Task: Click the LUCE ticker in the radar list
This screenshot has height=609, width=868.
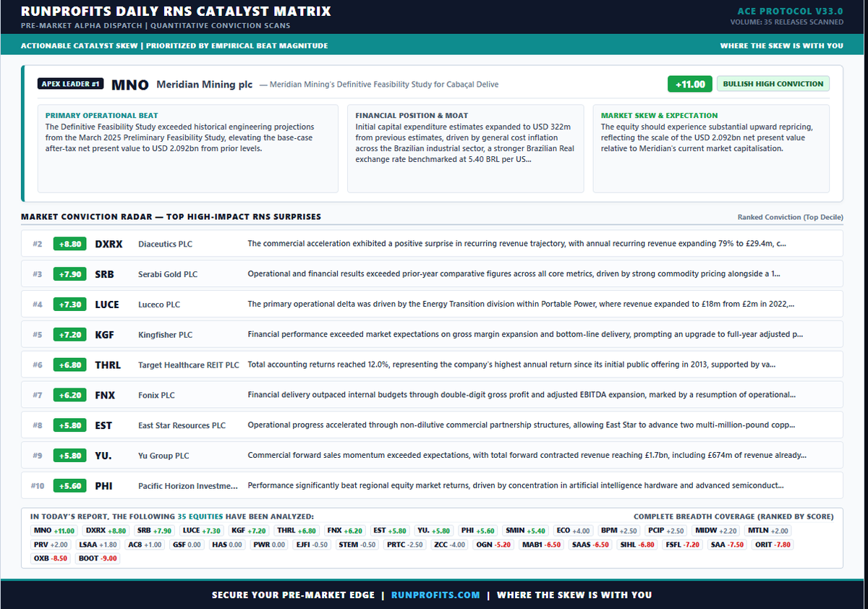Action: (107, 304)
